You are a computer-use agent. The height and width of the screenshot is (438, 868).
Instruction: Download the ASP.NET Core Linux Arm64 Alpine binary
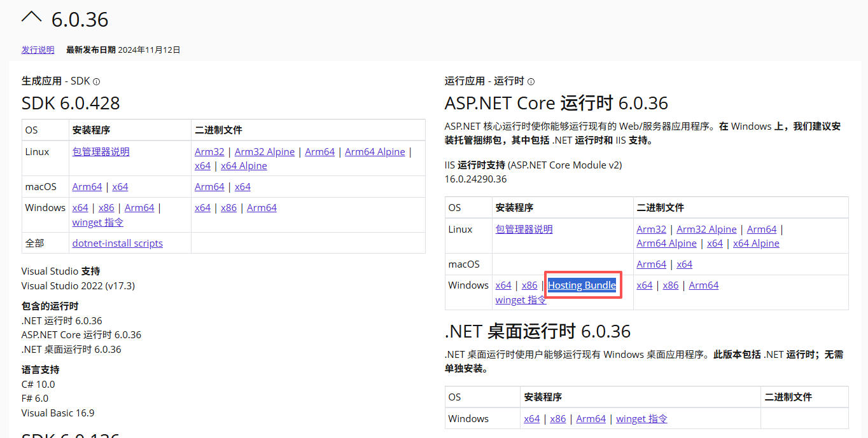tap(666, 243)
